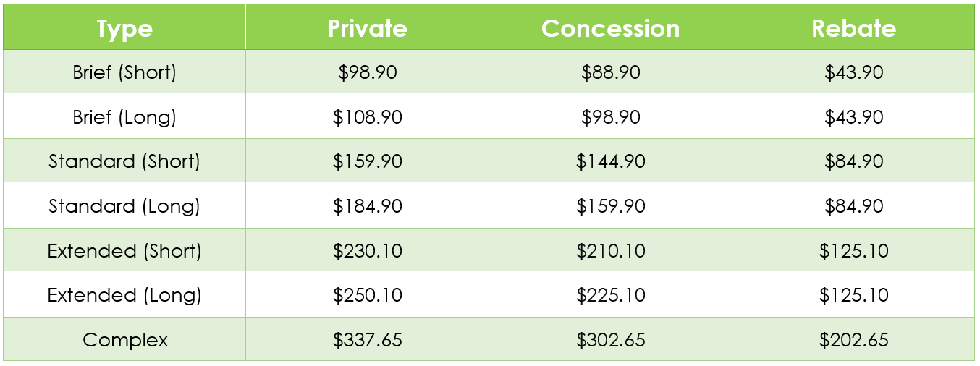Click the $144.90 concession price cell

click(611, 161)
